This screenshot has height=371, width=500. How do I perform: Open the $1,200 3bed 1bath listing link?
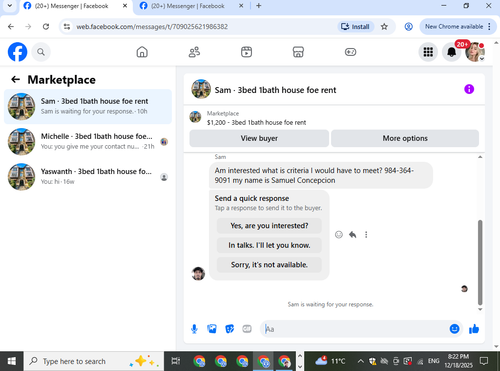tap(256, 122)
